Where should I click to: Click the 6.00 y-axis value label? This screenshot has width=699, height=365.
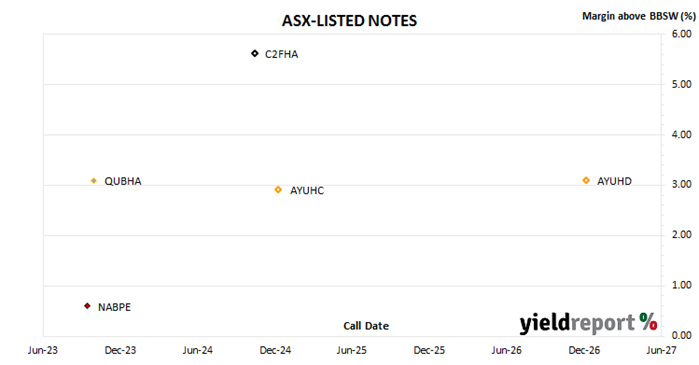point(682,34)
